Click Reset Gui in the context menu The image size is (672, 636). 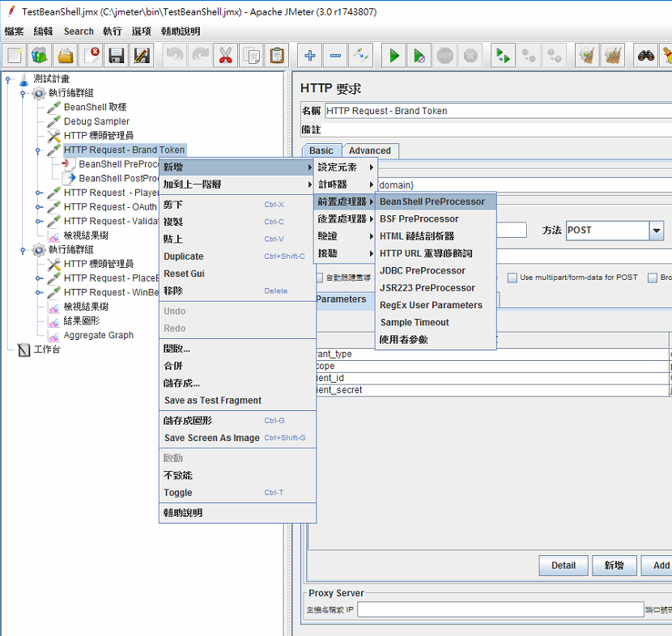237,273
